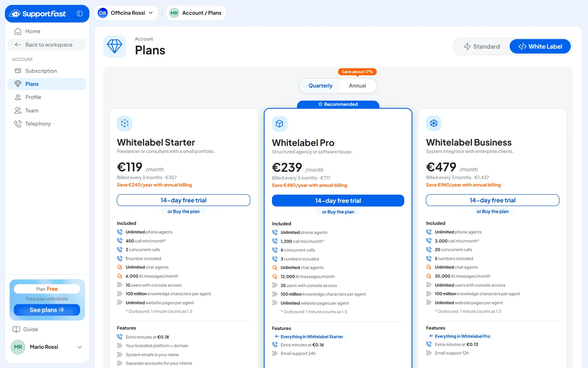Click the large diamond icon beside the Plans heading
Screen dimensions: 588x368
115,47
